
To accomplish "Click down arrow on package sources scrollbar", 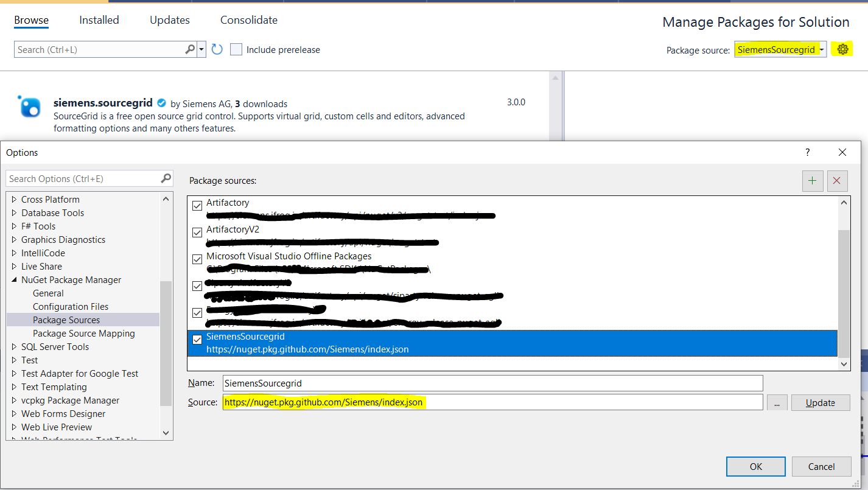I will 844,363.
